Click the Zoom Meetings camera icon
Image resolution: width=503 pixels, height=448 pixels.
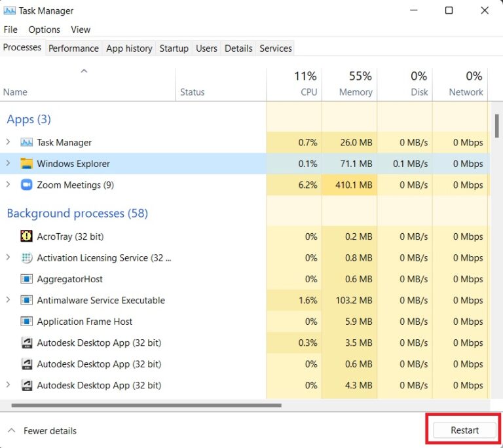coord(26,185)
